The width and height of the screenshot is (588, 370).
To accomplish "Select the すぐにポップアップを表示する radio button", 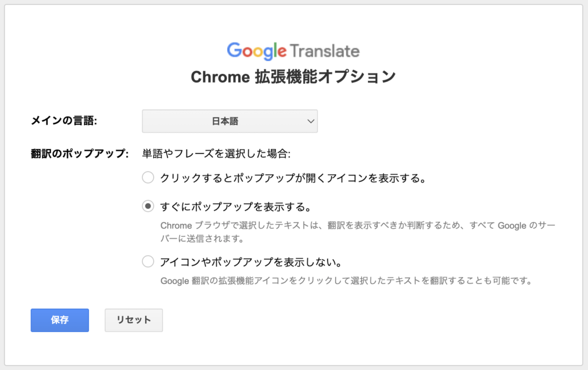I will [148, 206].
